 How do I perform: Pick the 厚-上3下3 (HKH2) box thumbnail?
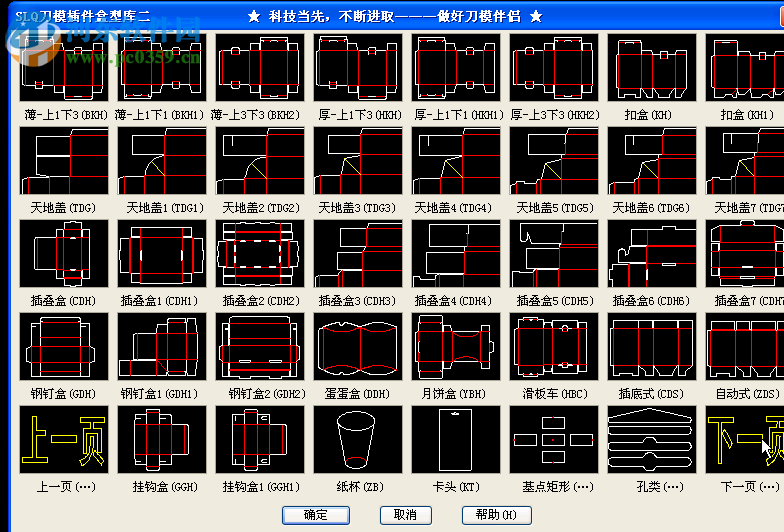(x=554, y=68)
